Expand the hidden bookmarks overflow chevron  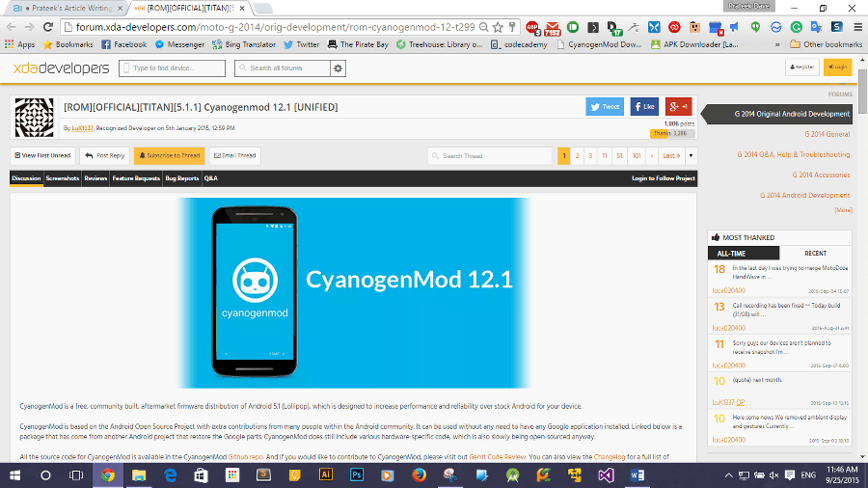click(x=777, y=44)
